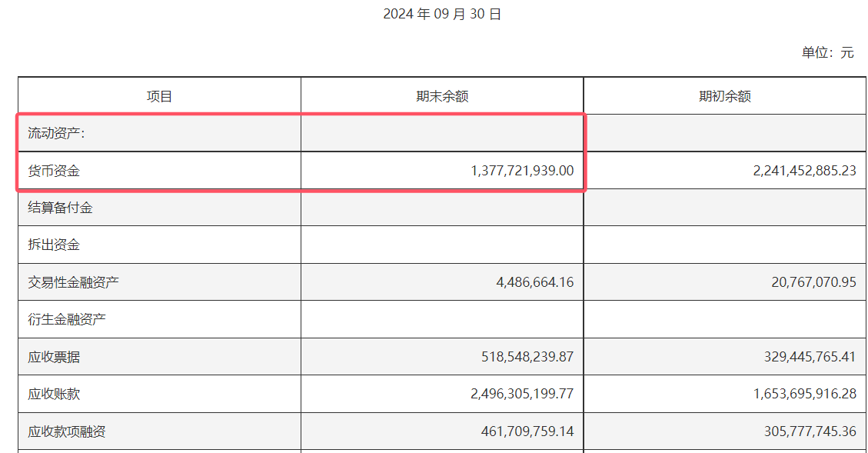The width and height of the screenshot is (868, 453).
Task: Click the 项目 column header
Action: 160,96
